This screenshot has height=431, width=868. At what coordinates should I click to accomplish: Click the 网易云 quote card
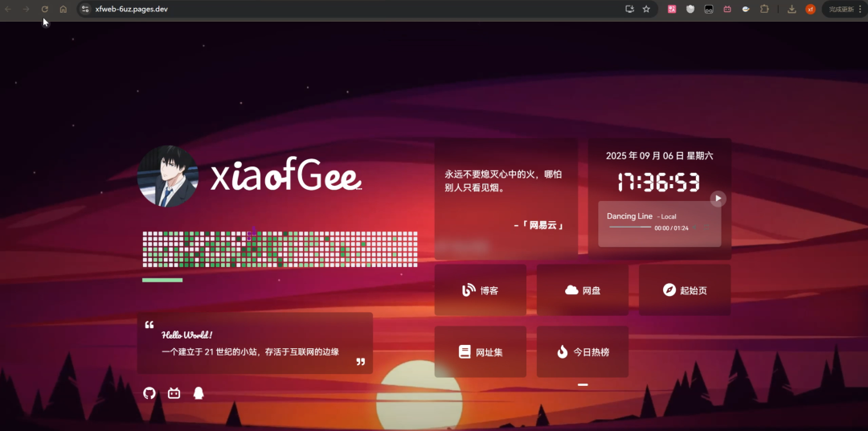506,199
